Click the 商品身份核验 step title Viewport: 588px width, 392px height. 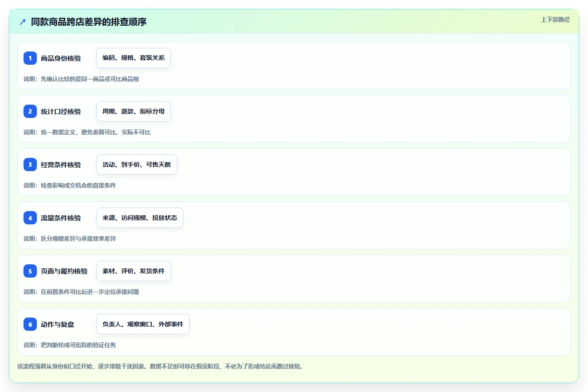click(x=61, y=58)
